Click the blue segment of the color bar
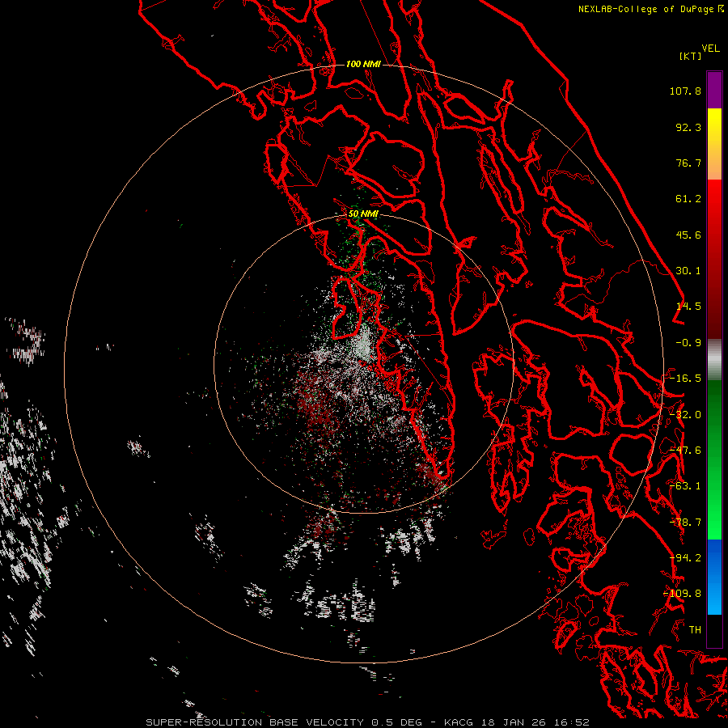This screenshot has height=728, width=728. (714, 577)
